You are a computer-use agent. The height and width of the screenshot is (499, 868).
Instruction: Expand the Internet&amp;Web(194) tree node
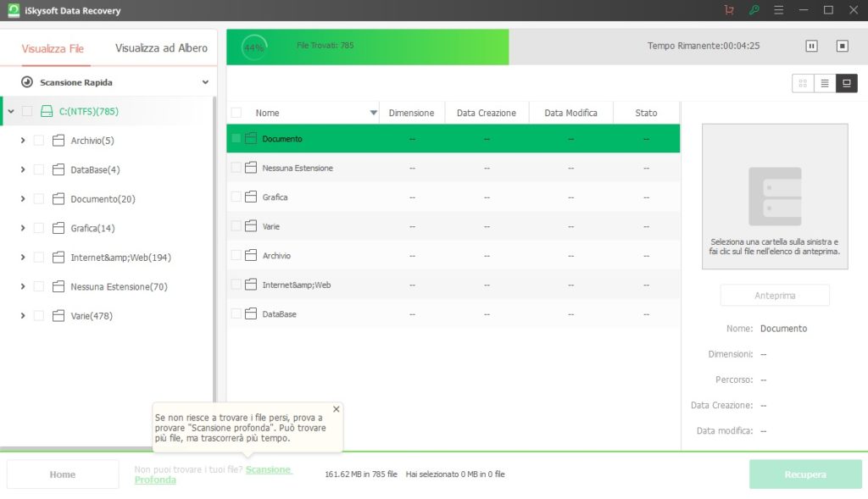pyautogui.click(x=23, y=258)
